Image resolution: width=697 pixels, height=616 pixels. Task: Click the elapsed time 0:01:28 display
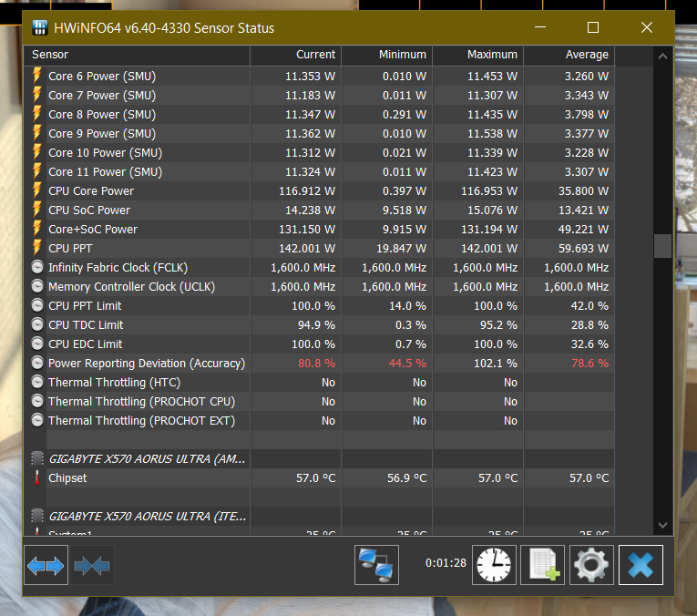click(446, 562)
